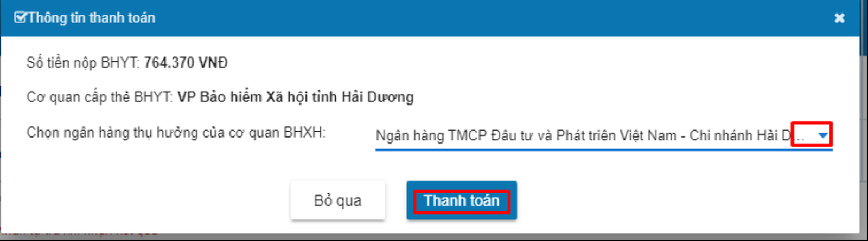Click the empty blue header bar area
This screenshot has height=241, width=868.
488,18
